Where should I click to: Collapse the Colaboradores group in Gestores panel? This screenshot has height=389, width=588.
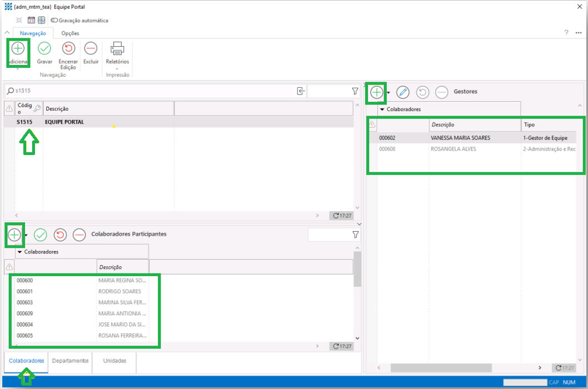tap(382, 109)
